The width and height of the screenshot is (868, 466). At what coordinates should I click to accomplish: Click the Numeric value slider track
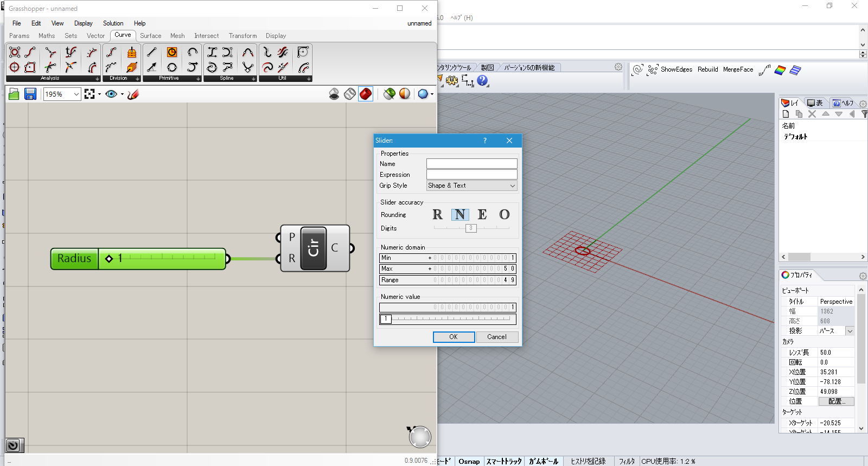click(x=448, y=319)
